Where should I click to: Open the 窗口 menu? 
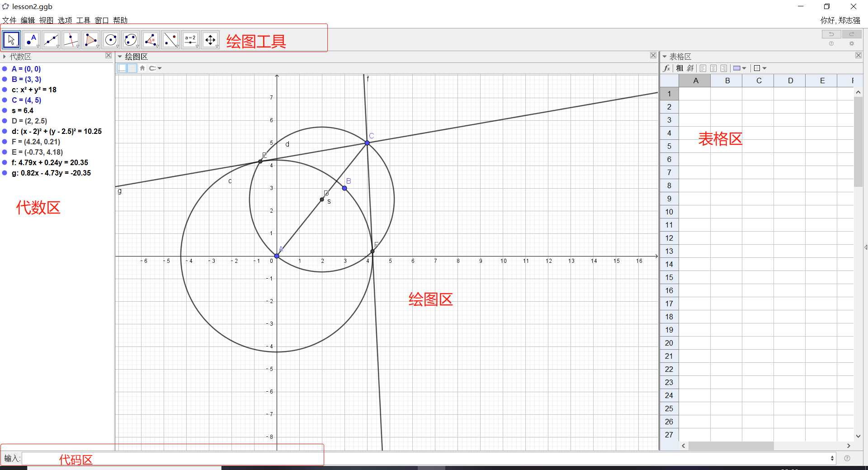coord(102,20)
